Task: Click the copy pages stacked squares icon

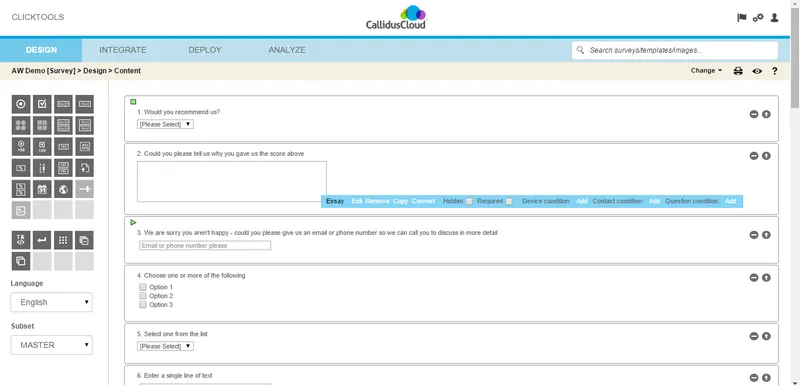Action: [x=21, y=261]
